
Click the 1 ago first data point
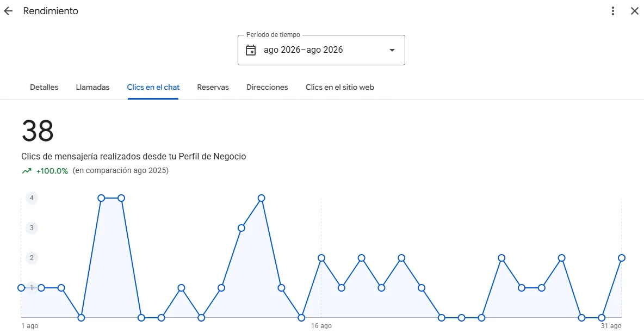point(21,288)
